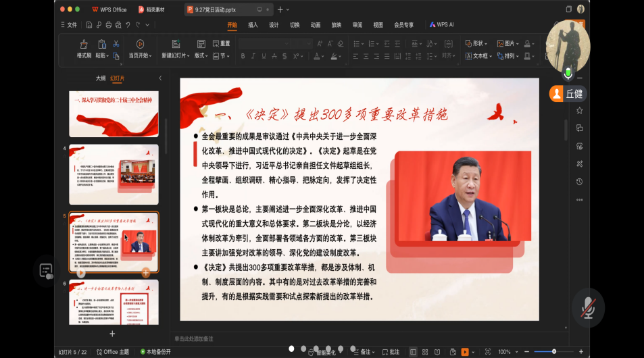This screenshot has height=358, width=644.
Task: Click the Cut scissors icon
Action: [x=116, y=44]
